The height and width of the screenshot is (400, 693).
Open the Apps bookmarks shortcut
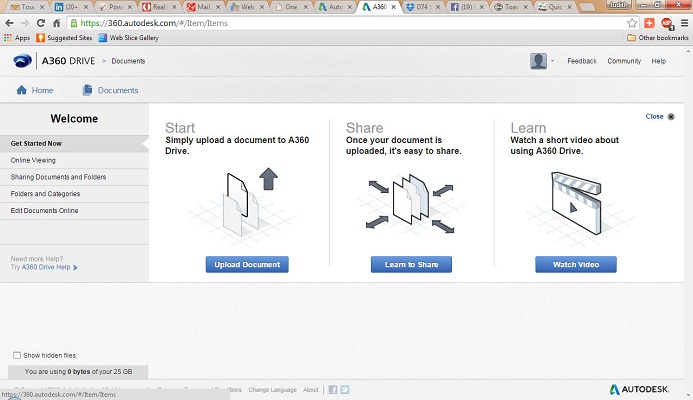pos(17,38)
